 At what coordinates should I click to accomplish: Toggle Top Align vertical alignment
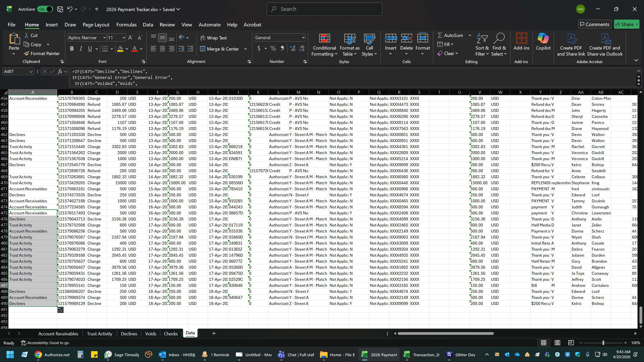click(153, 38)
